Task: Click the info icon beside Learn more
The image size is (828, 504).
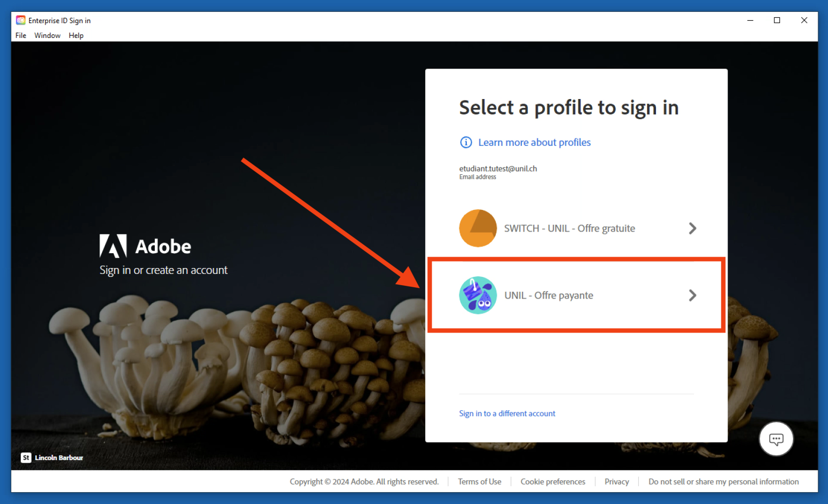Action: [x=466, y=142]
